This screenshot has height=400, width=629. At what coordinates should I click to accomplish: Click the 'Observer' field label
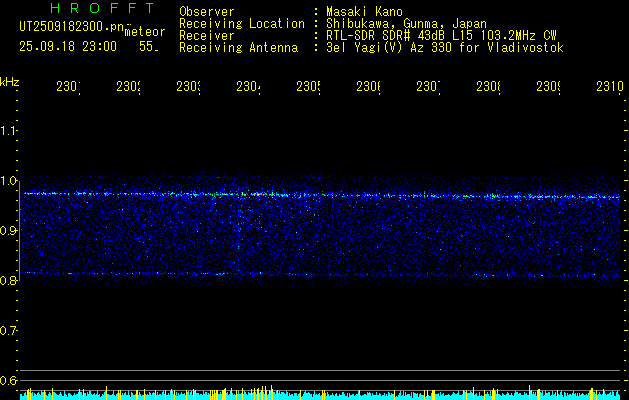pyautogui.click(x=207, y=11)
